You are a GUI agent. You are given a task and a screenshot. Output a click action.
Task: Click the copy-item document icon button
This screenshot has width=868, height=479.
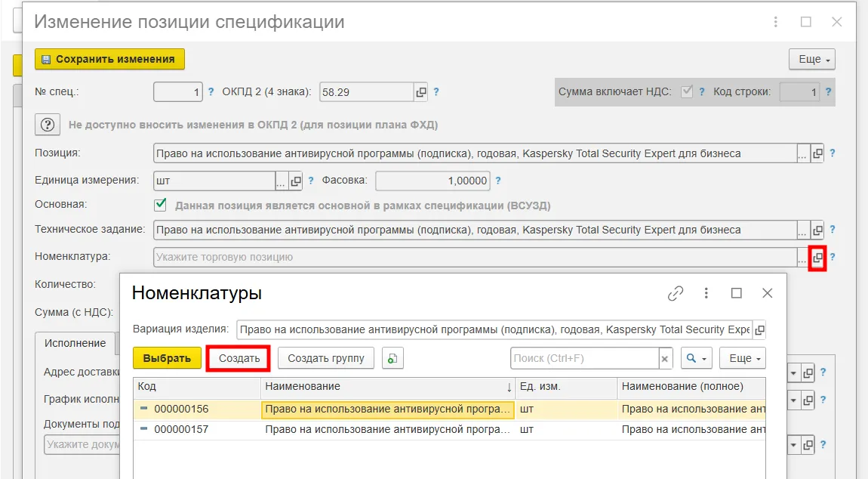point(392,358)
